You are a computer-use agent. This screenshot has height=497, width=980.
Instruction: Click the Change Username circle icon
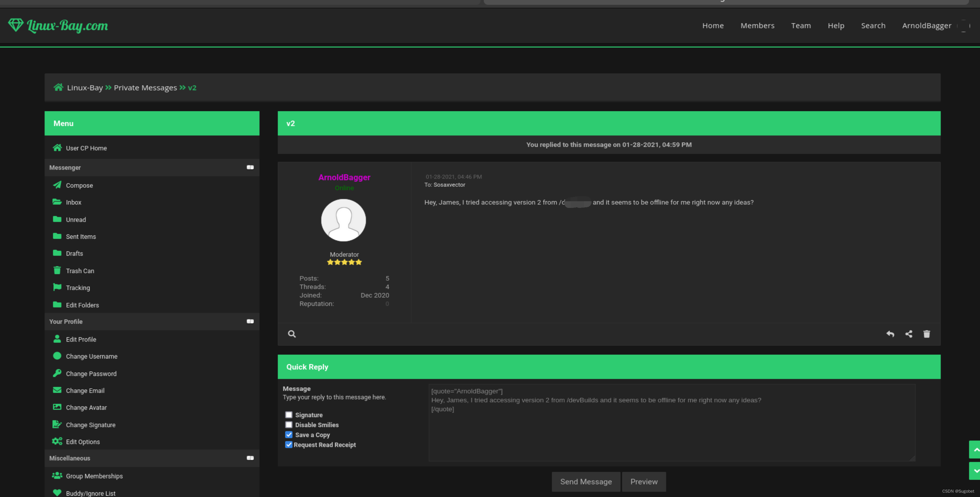tap(57, 356)
